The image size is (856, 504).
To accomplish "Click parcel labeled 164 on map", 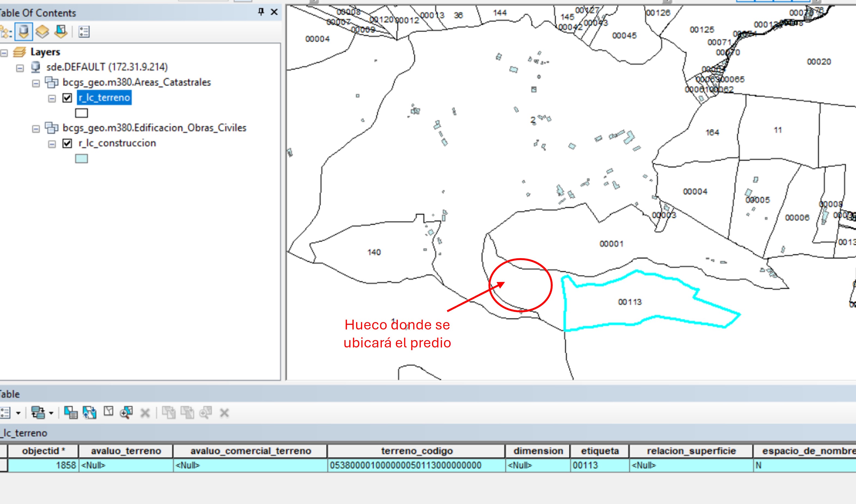I will [x=712, y=132].
